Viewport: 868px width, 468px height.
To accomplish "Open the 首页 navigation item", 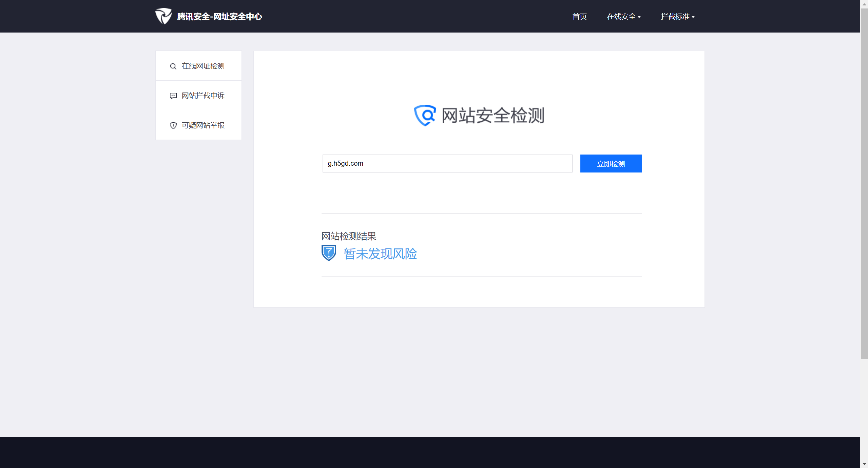I will [579, 17].
